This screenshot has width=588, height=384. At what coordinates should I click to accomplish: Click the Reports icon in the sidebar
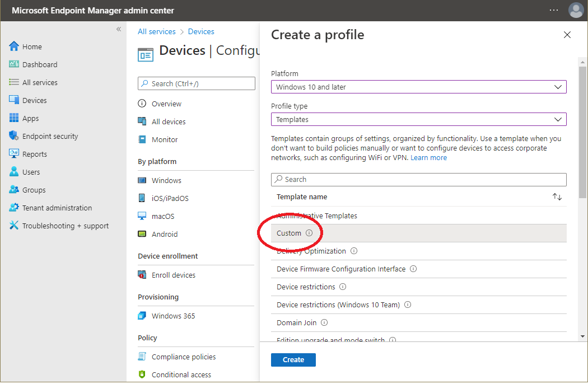point(14,153)
